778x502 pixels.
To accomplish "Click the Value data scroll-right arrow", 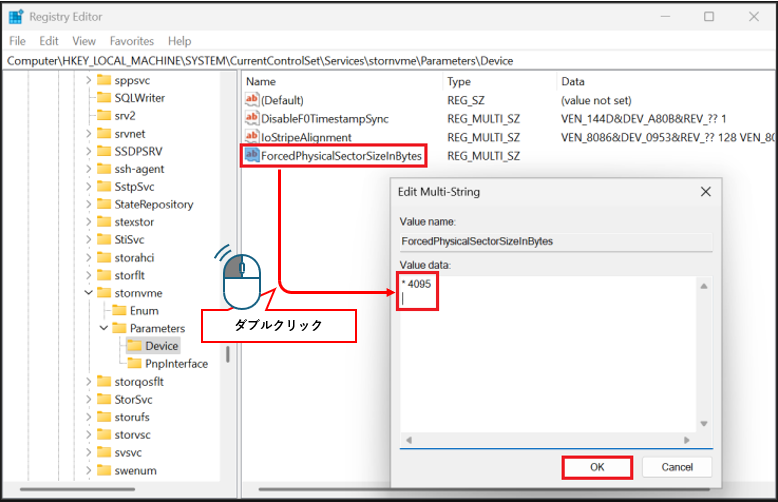I will [x=687, y=440].
